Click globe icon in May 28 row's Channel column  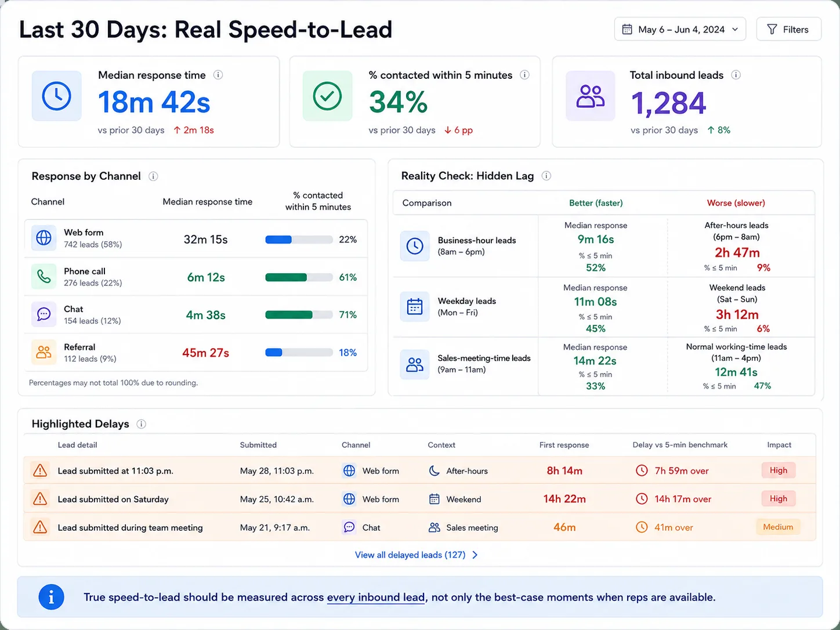coord(349,470)
